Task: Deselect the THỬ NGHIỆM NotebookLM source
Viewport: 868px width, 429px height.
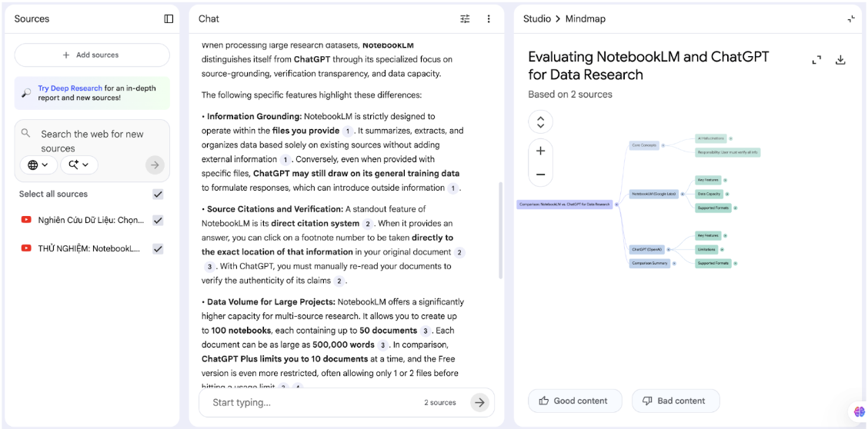Action: tap(158, 249)
